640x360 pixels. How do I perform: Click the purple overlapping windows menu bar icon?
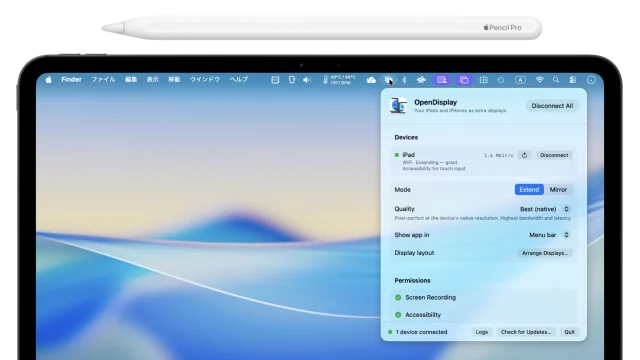464,80
